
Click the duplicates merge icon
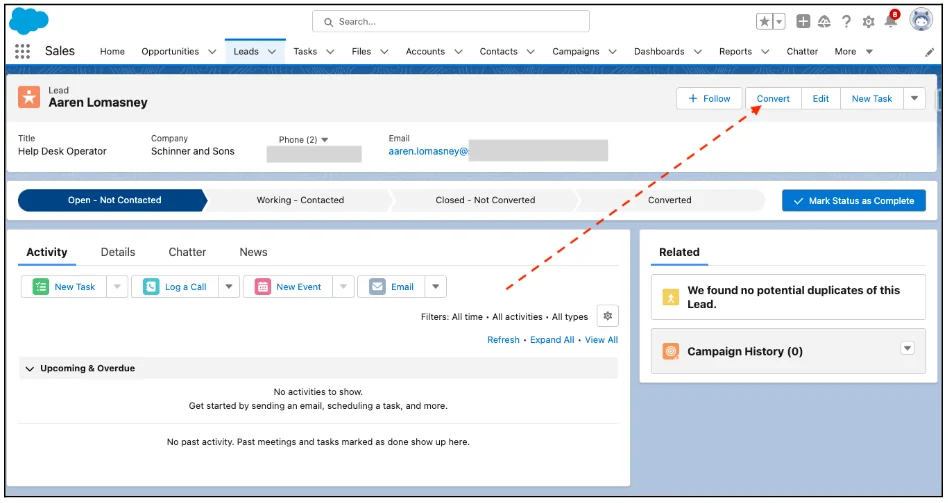[670, 297]
